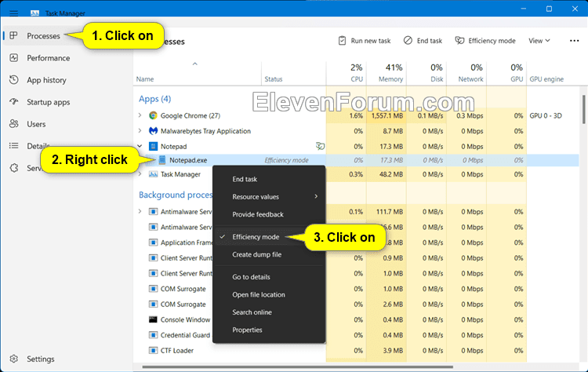The height and width of the screenshot is (372, 588).
Task: Click the Run new task button label
Action: pos(371,41)
